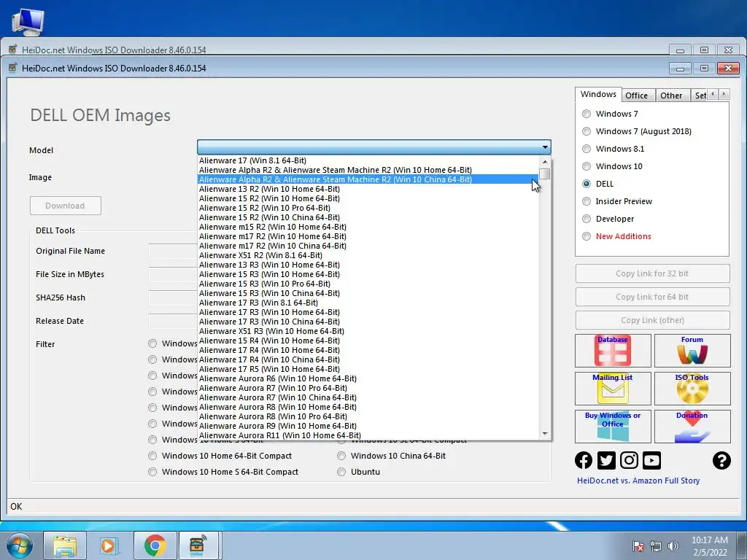Choose Alienware 13 R2 (Win 10 Home 64-Bit)
Viewport: 747px width, 560px height.
(x=368, y=189)
